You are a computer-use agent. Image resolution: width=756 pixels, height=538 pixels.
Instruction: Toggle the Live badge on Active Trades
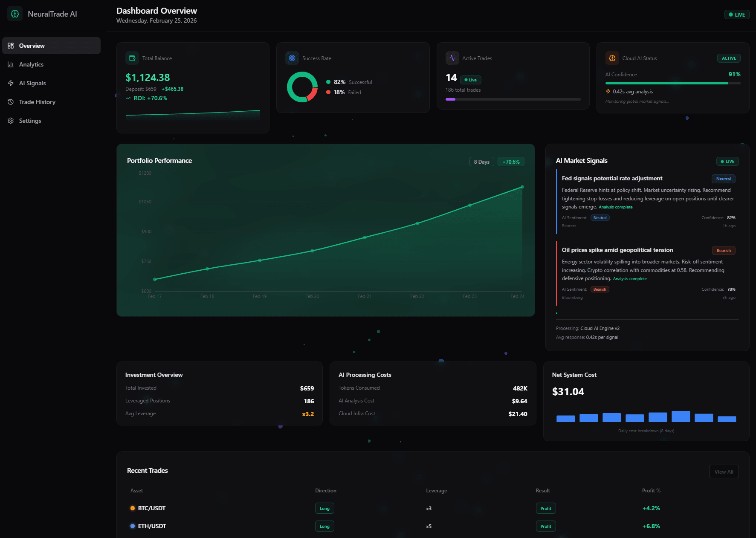click(472, 80)
